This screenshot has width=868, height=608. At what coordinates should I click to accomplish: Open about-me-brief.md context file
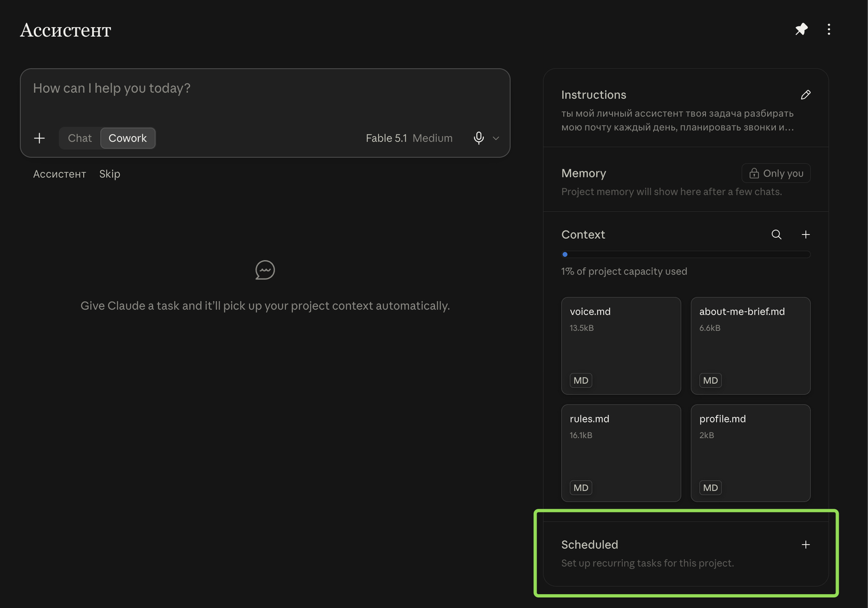[x=751, y=346]
